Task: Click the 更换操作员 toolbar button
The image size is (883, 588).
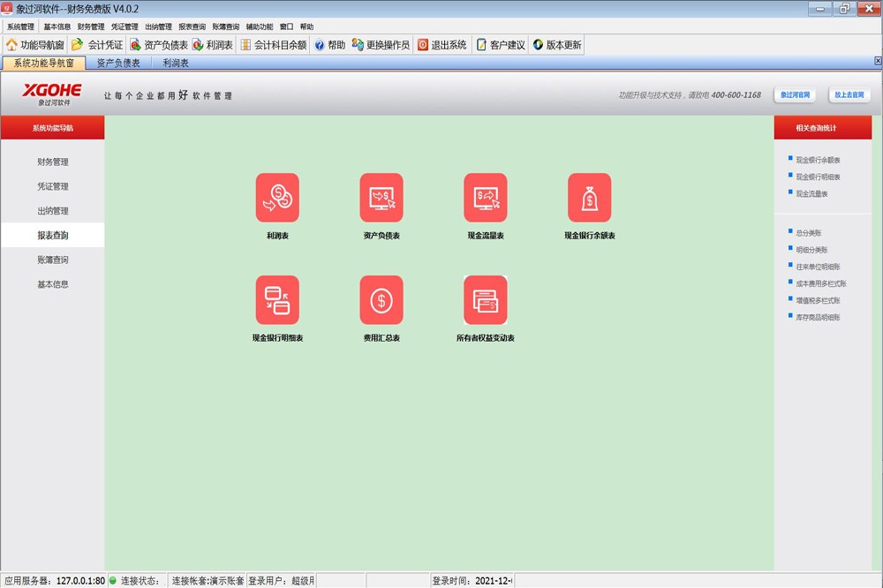Action: [x=381, y=45]
